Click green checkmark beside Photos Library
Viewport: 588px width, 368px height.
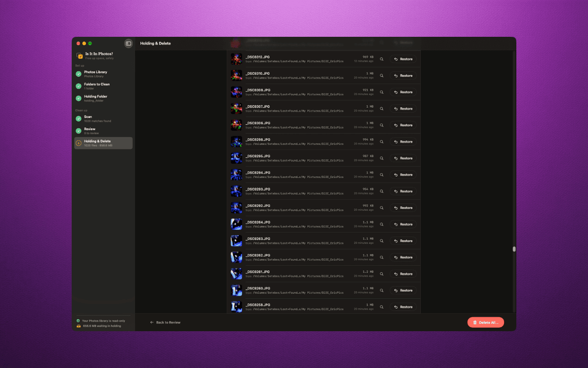(x=79, y=74)
